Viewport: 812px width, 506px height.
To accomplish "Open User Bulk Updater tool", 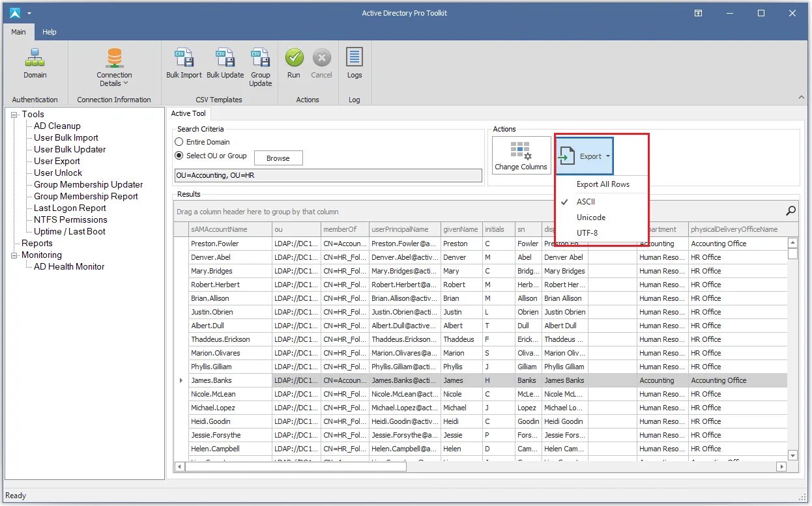I will [70, 149].
